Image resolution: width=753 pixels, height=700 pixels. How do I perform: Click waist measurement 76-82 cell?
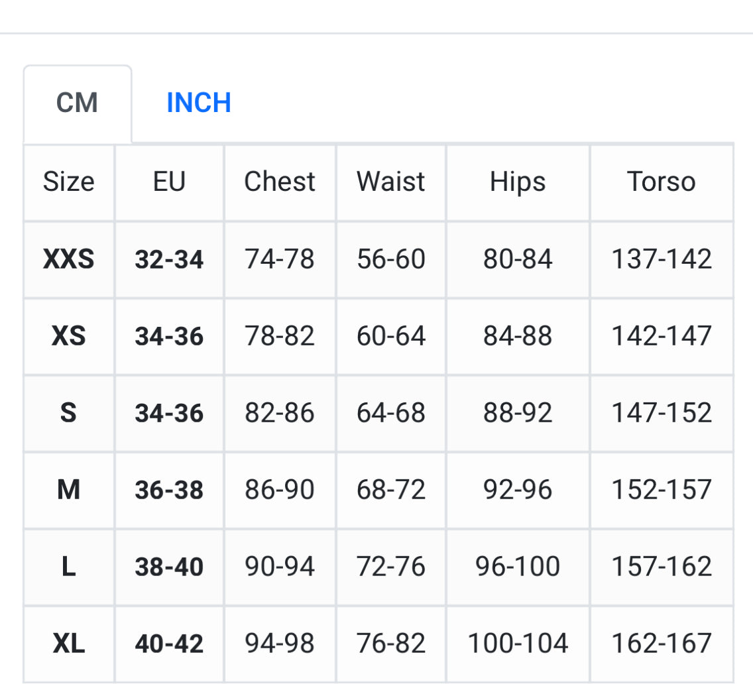391,644
